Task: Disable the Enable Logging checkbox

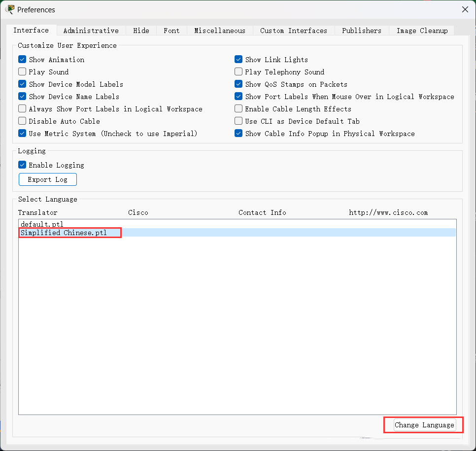Action: tap(22, 165)
